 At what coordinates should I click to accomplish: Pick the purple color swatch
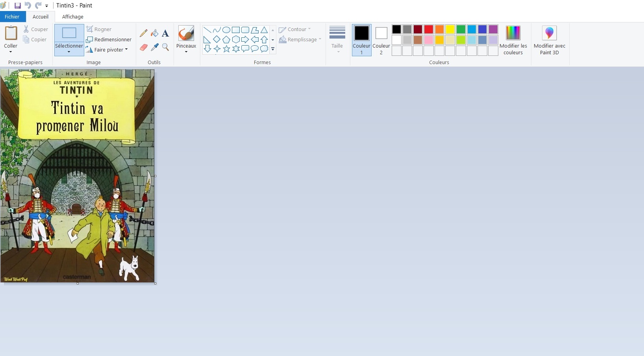coord(493,29)
